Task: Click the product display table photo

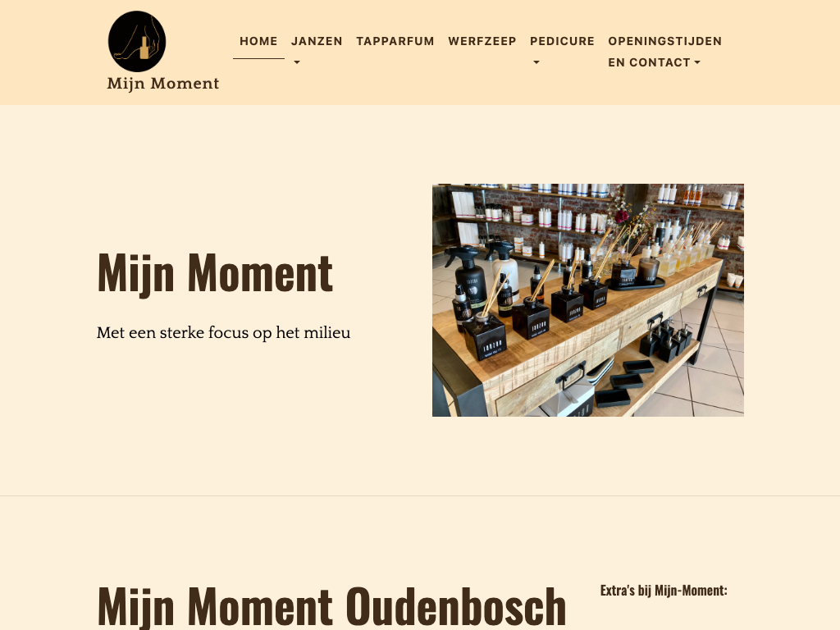Action: (x=588, y=300)
